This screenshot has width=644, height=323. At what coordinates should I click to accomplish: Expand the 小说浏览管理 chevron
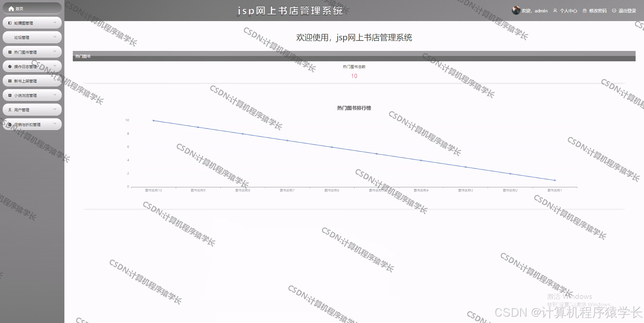tap(55, 95)
